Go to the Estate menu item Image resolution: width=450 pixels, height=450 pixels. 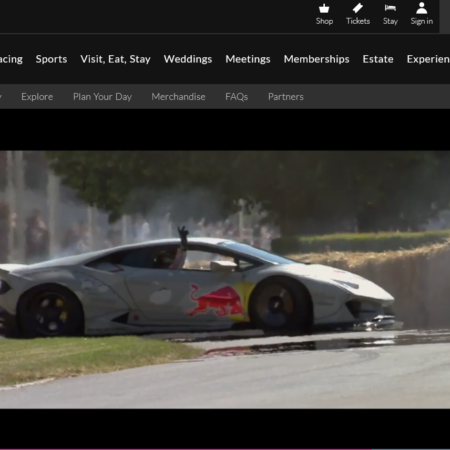click(x=378, y=59)
